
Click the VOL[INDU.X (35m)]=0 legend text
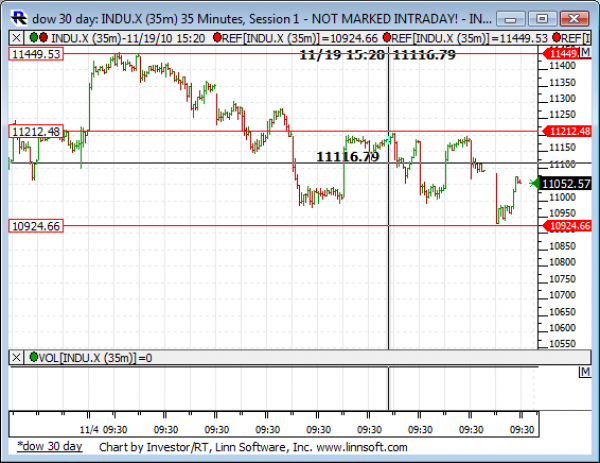click(x=96, y=358)
